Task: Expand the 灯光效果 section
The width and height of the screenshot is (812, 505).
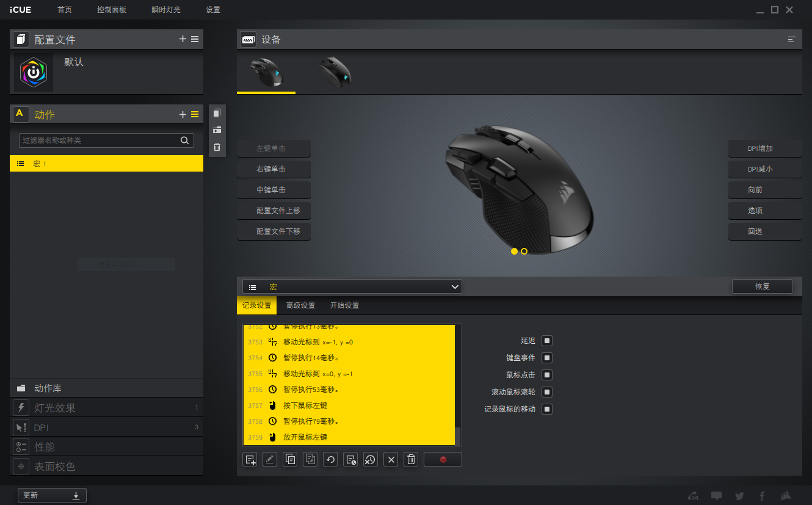Action: coord(106,408)
